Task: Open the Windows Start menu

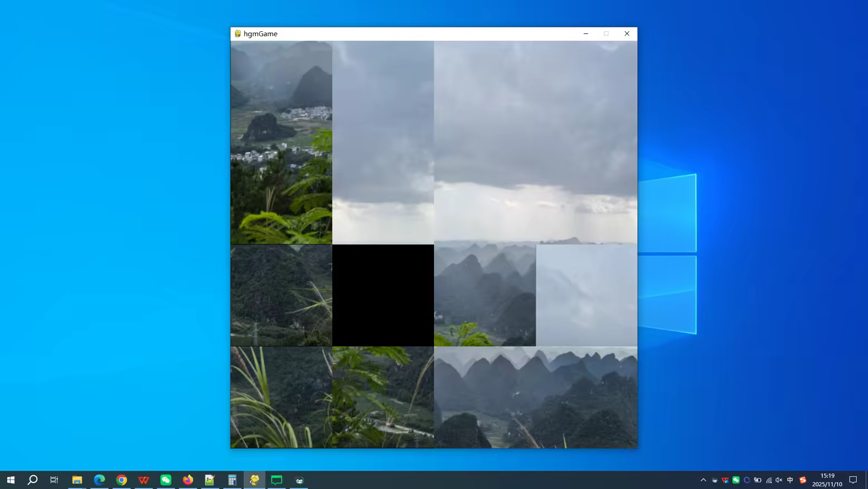Action: pos(11,480)
